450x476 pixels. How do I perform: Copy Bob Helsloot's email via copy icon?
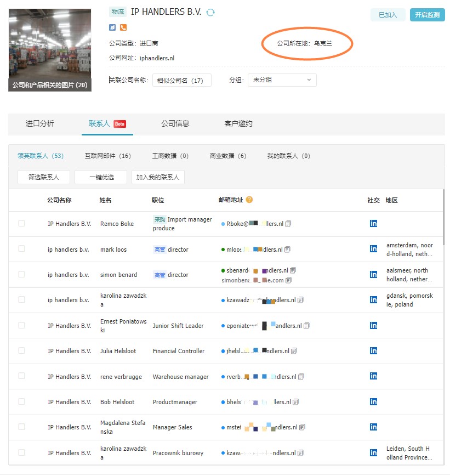pos(296,402)
